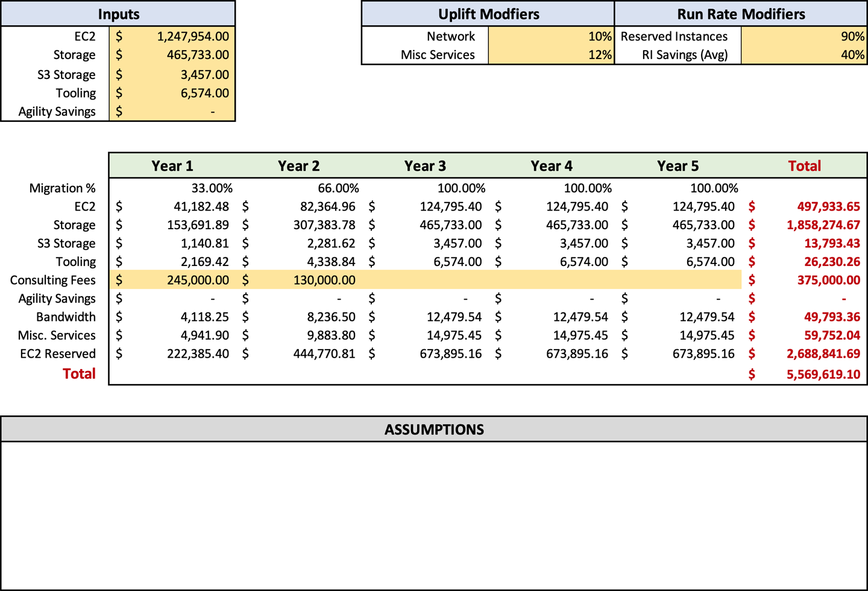The width and height of the screenshot is (868, 591).
Task: Click the Year 4 column header
Action: pyautogui.click(x=552, y=166)
